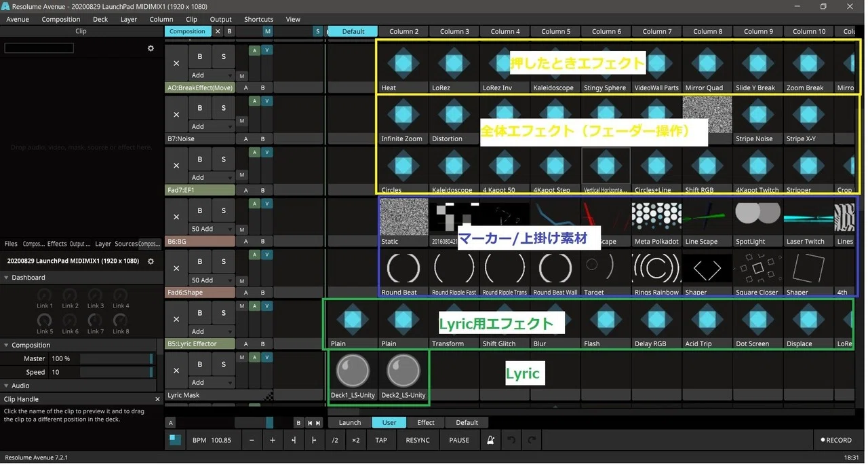Click the crossfader transition arrows icon

coord(314,423)
